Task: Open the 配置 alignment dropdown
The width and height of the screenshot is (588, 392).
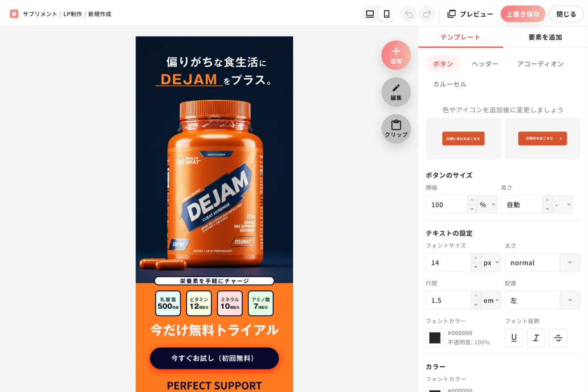Action: tap(542, 300)
